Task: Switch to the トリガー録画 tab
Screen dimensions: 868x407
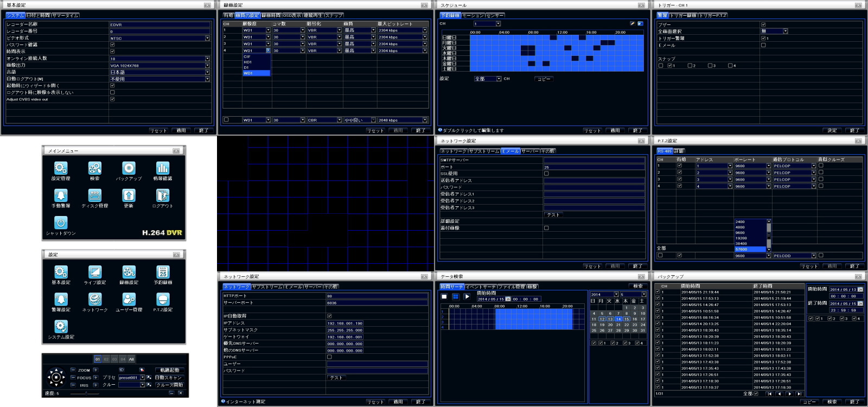Action: [683, 15]
